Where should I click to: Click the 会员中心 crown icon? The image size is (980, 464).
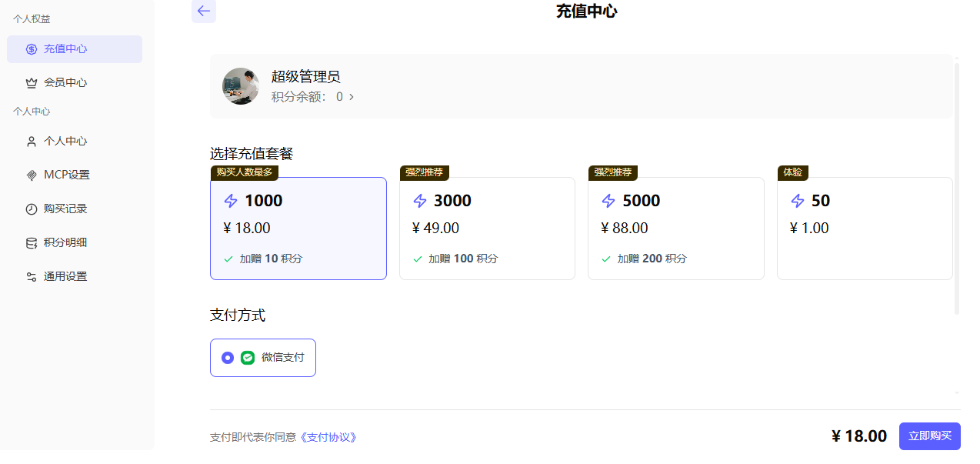(32, 83)
